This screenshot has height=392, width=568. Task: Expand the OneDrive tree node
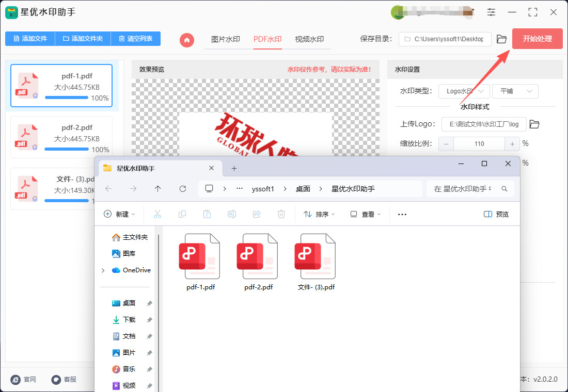(x=103, y=270)
